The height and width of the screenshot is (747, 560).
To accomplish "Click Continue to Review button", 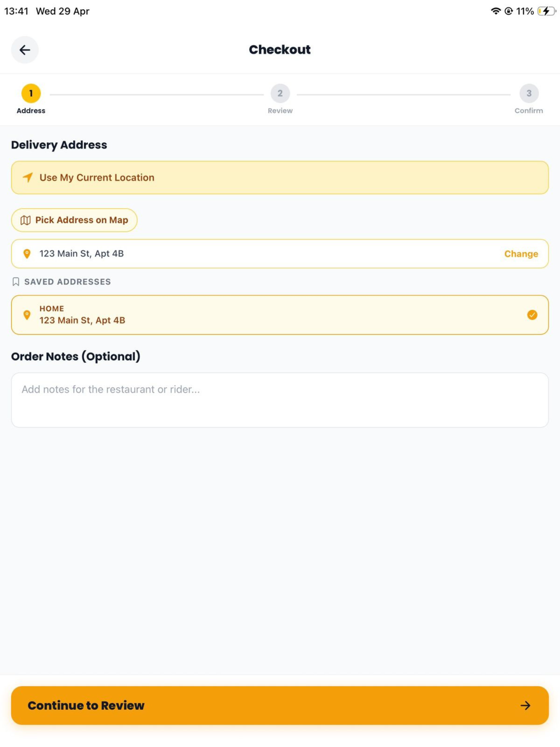I will [280, 705].
